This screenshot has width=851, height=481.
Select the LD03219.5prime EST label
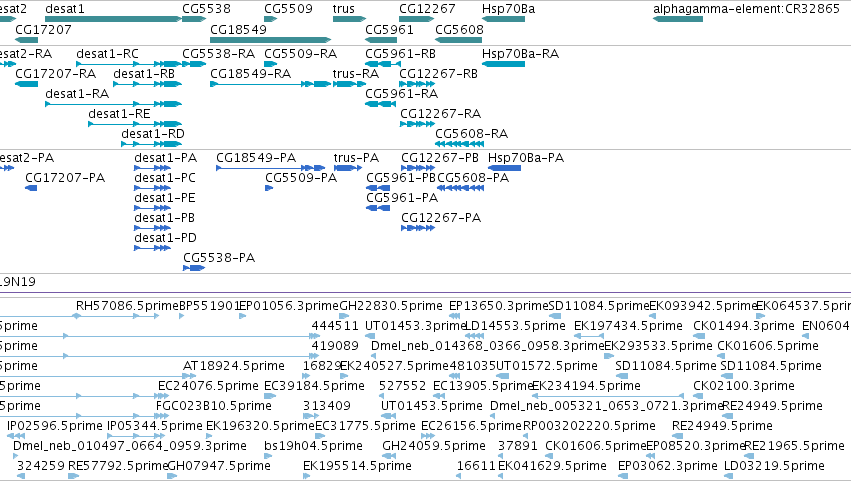[774, 466]
